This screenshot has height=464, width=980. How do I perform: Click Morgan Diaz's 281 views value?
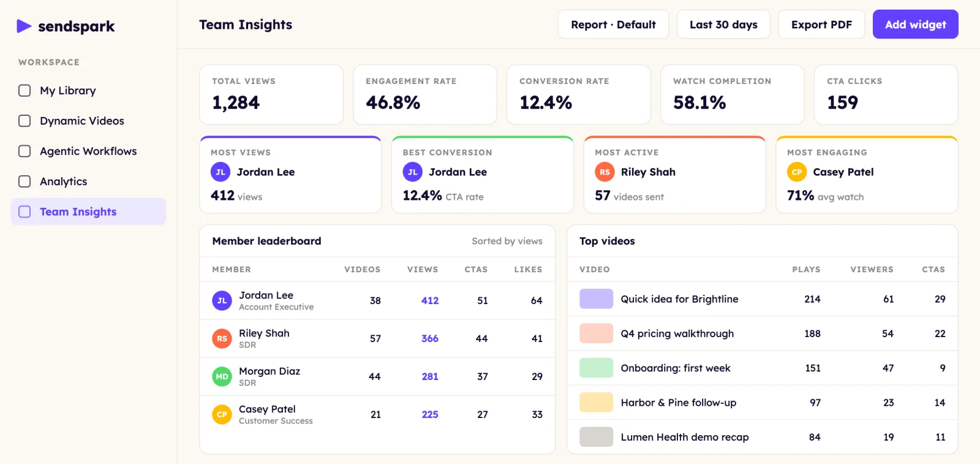tap(430, 376)
